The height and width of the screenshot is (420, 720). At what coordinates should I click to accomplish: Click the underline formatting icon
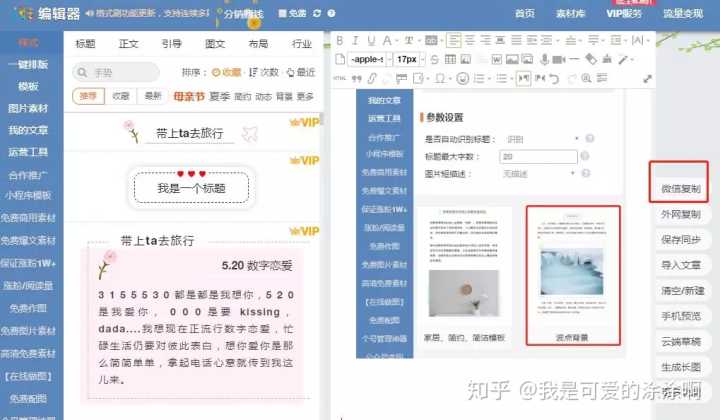pos(372,41)
